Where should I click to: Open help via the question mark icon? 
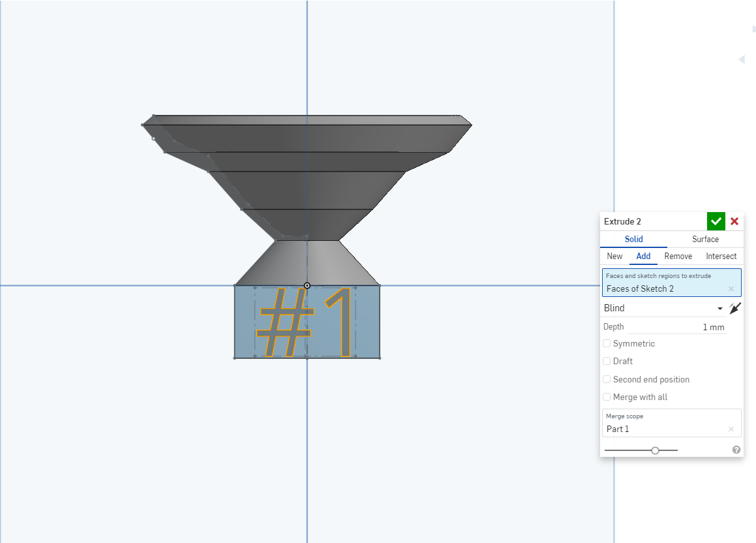(736, 448)
